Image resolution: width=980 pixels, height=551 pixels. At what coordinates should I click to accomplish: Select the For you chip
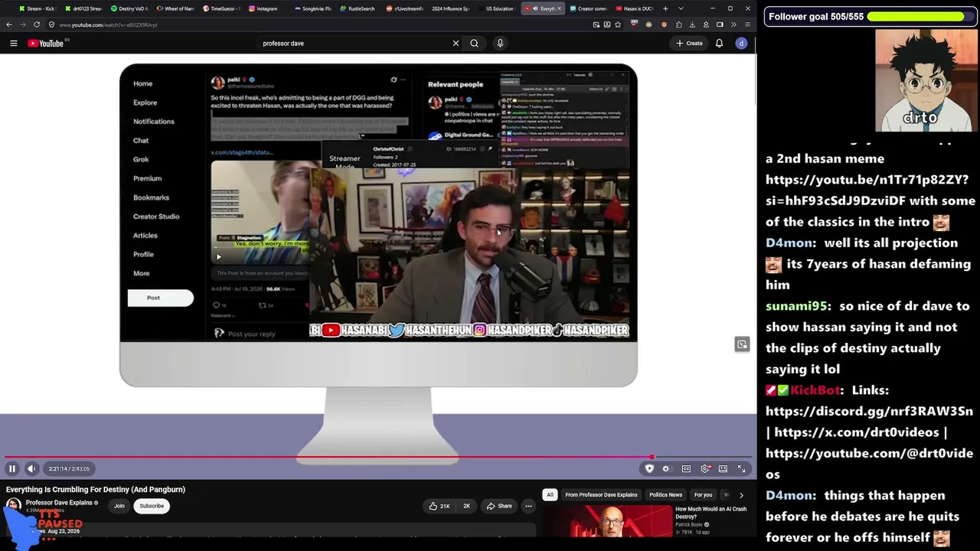703,495
